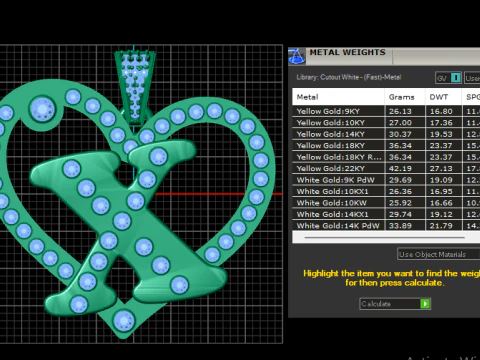The image size is (480, 360).
Task: Click the large gem in the heart swirl
Action: [42, 109]
